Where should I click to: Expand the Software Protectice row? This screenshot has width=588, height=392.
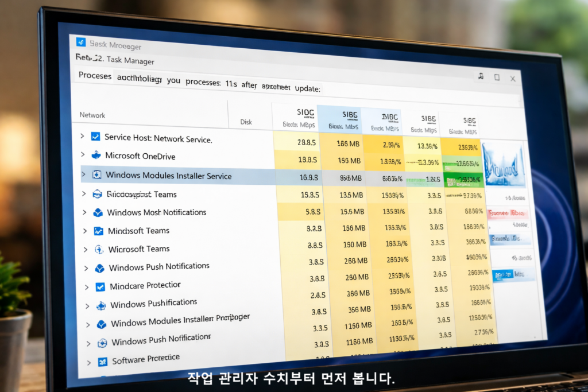(89, 362)
